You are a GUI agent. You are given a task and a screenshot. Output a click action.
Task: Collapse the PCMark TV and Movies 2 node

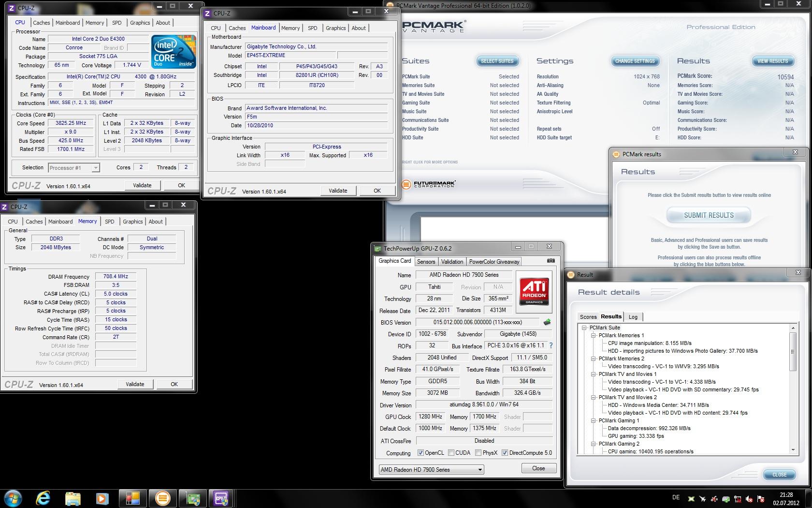tap(593, 397)
